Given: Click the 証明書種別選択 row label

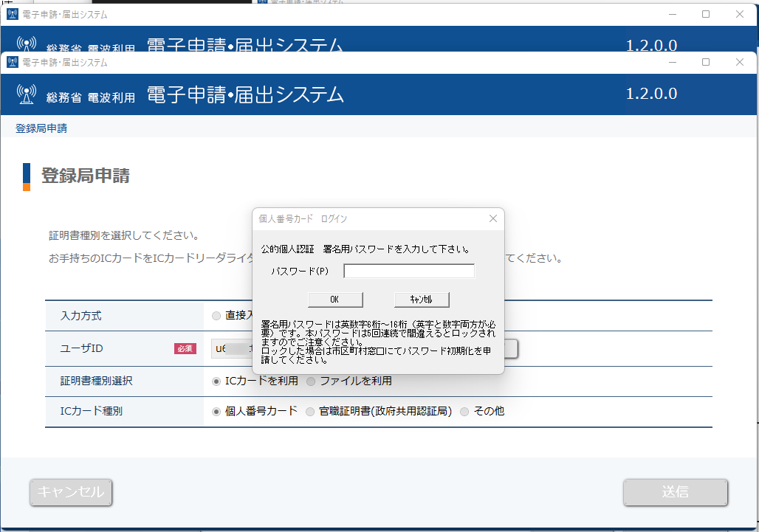Looking at the screenshot, I should 96,381.
